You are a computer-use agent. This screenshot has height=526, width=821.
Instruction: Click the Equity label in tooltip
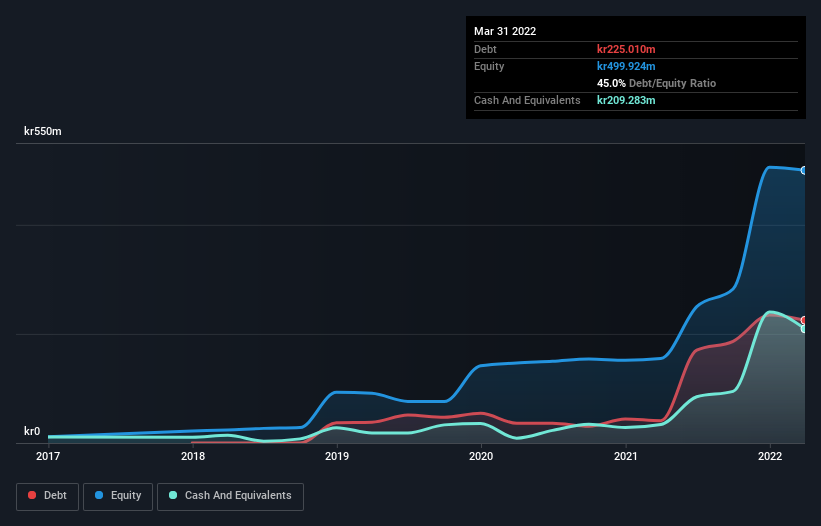[489, 66]
